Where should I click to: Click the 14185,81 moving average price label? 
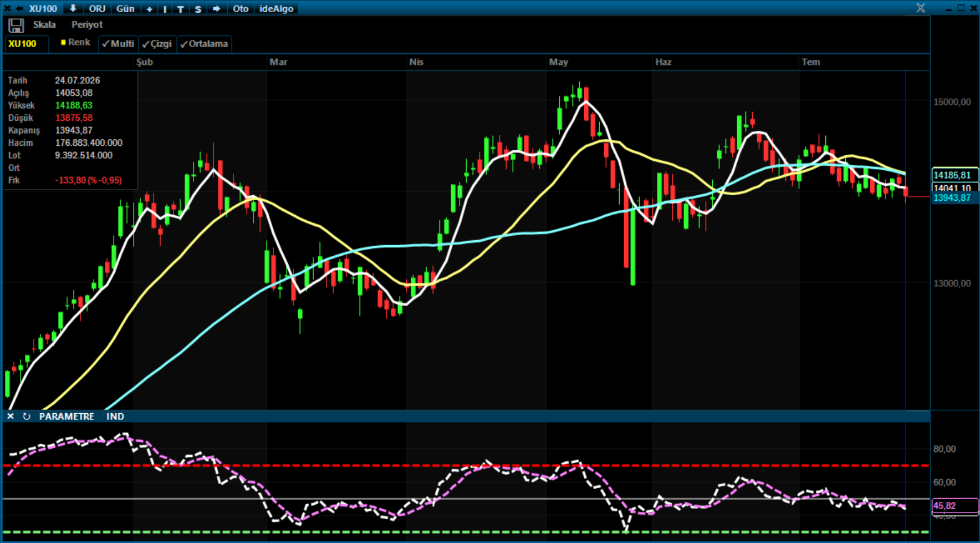[955, 175]
